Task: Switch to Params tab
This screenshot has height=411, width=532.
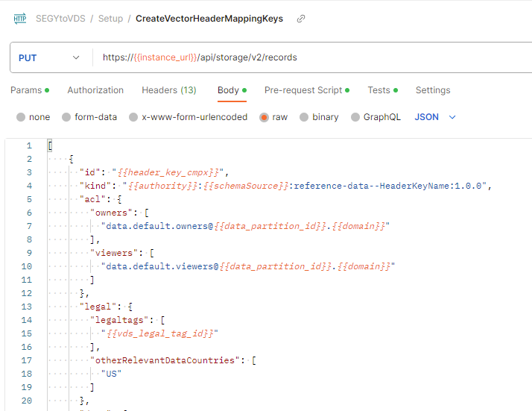Action: tap(30, 90)
